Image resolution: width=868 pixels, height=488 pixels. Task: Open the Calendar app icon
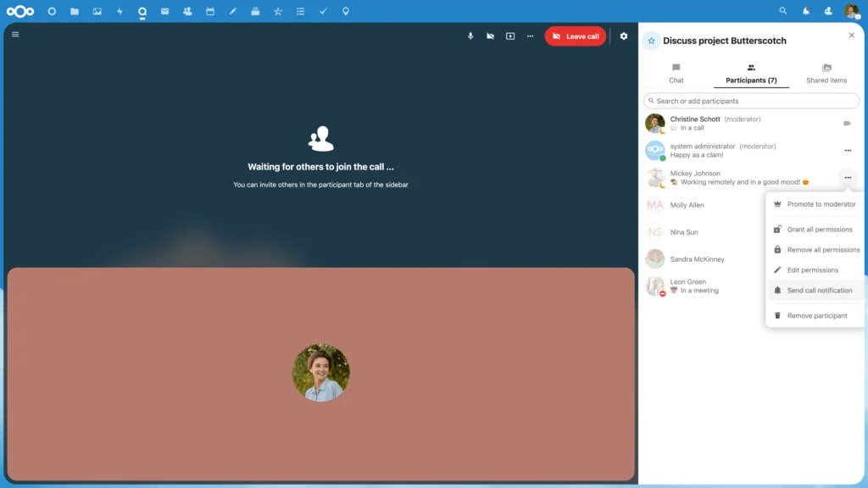pos(210,11)
